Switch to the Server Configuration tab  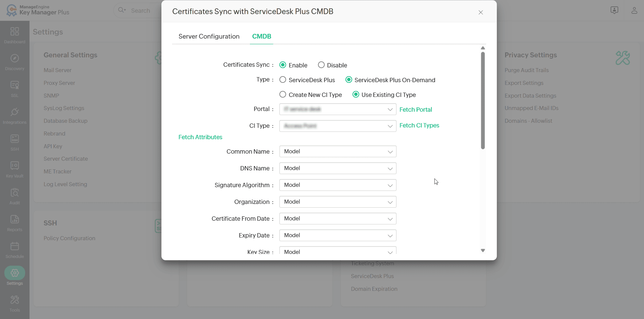point(209,36)
